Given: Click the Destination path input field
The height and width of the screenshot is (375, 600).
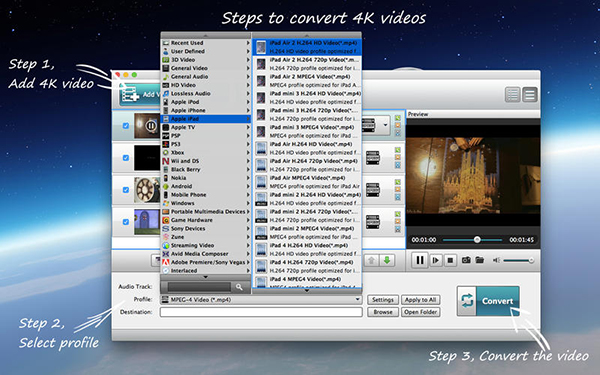Looking at the screenshot, I should (x=261, y=312).
